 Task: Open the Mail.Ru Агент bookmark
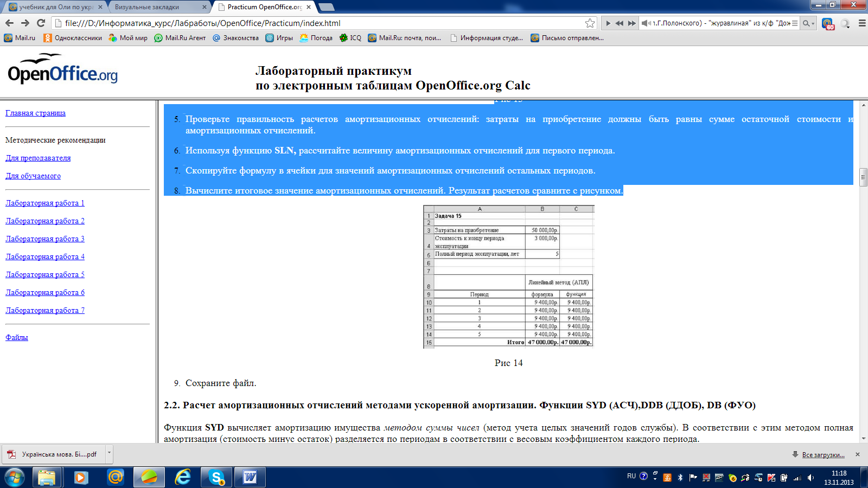180,38
